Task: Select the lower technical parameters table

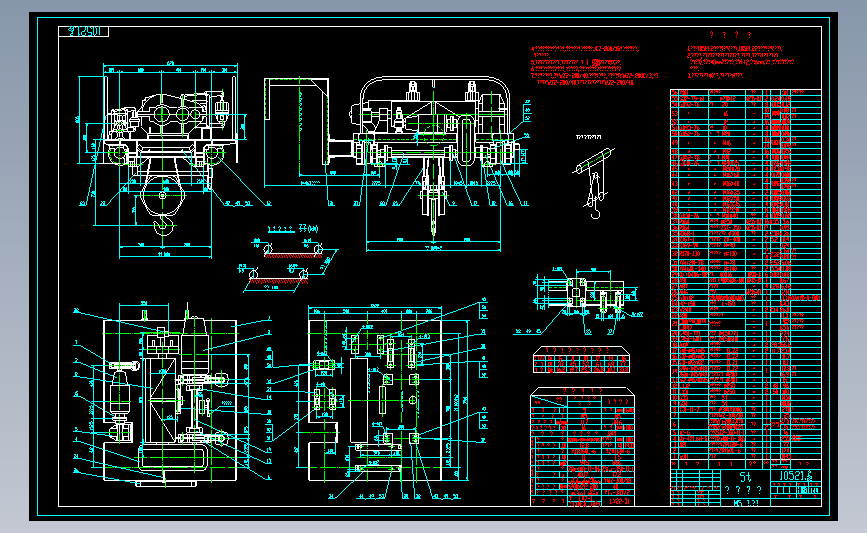Action: tap(583, 447)
